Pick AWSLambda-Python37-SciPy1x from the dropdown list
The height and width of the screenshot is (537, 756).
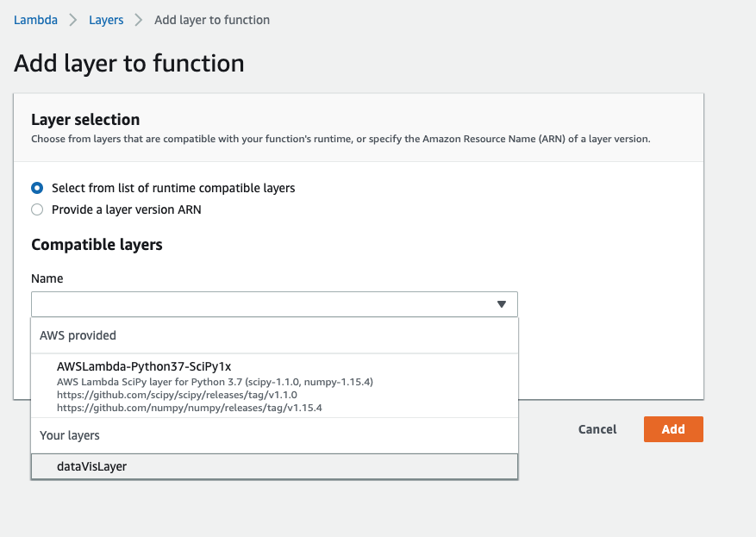pos(274,386)
